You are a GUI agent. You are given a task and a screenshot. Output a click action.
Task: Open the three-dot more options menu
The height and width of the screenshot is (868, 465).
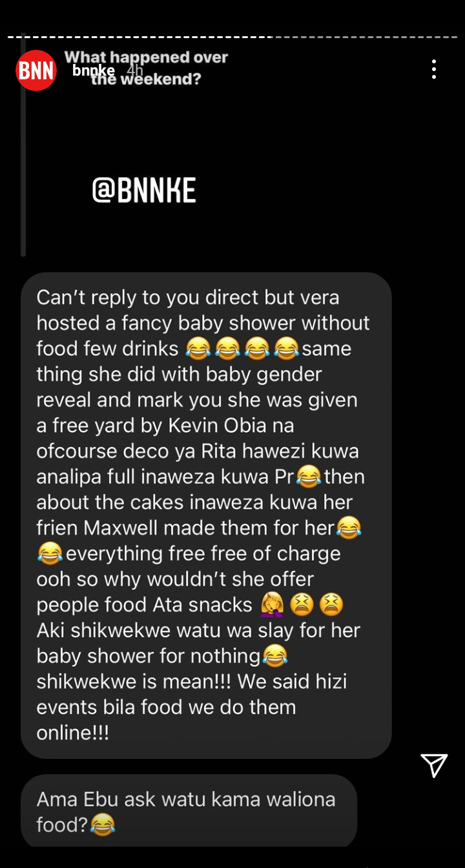pyautogui.click(x=434, y=69)
